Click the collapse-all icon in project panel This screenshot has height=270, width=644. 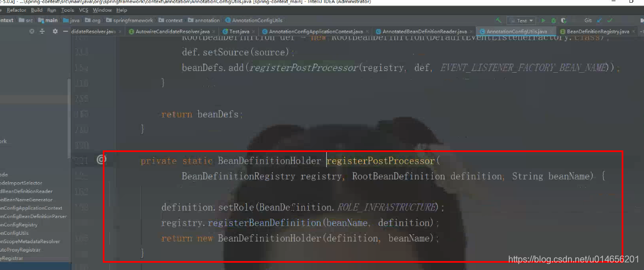(x=42, y=31)
